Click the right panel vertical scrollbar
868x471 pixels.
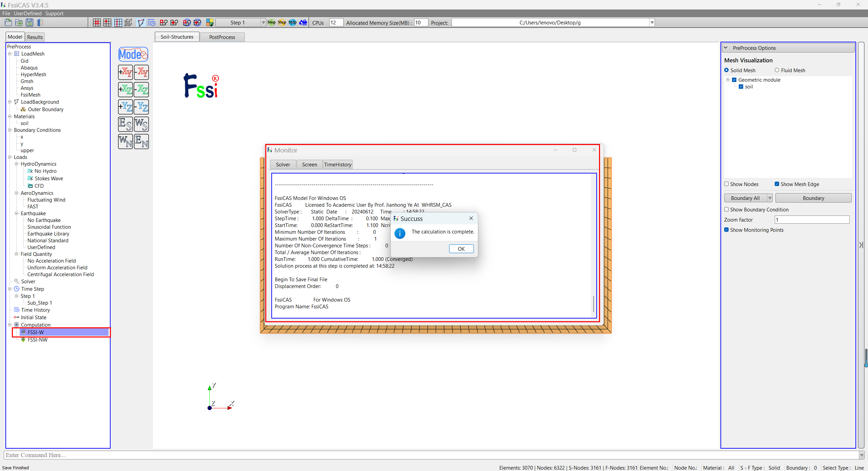861,245
